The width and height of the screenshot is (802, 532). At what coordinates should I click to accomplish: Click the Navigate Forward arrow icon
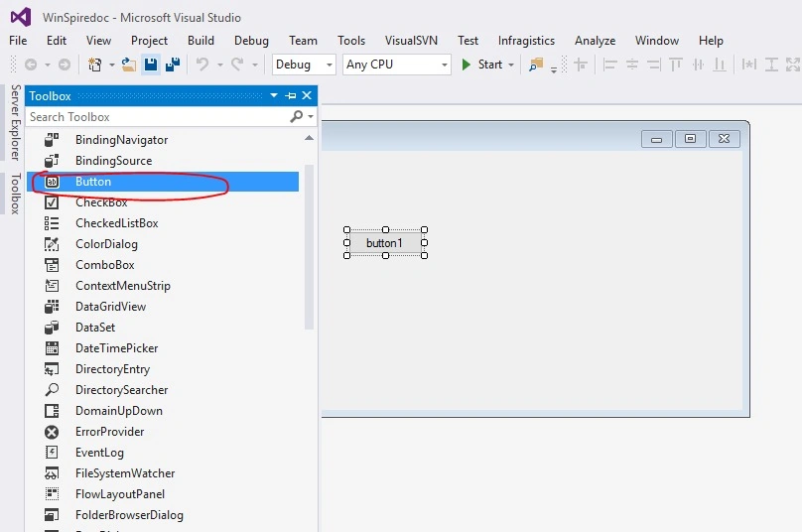click(x=65, y=65)
